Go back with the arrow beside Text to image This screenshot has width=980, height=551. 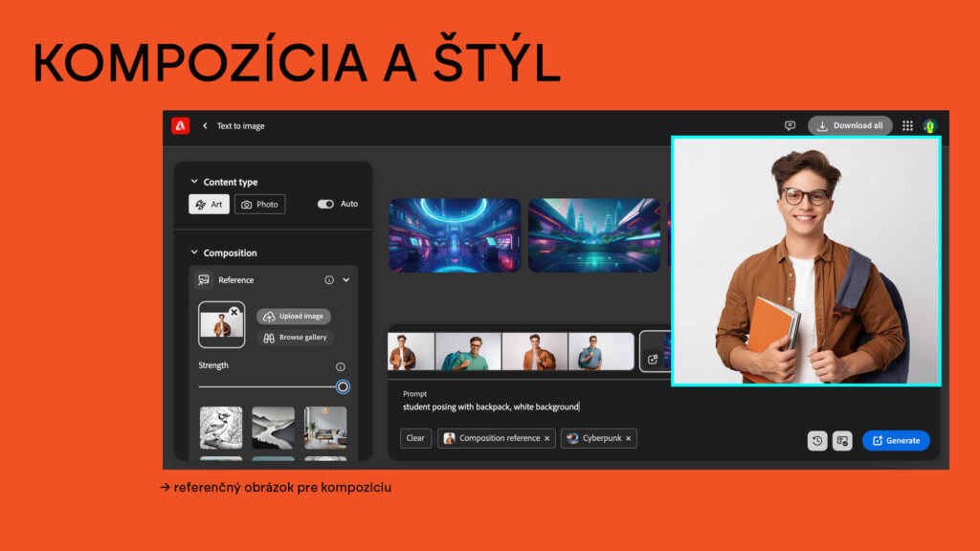pyautogui.click(x=205, y=125)
